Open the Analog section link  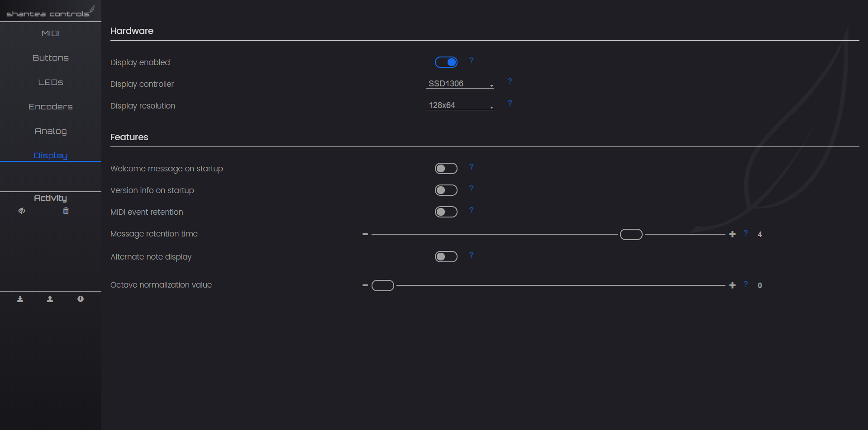tap(51, 131)
